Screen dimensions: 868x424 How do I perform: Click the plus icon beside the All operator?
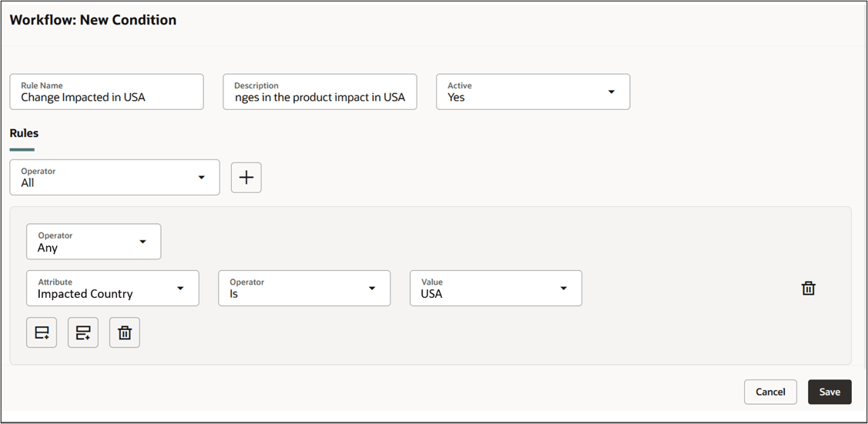[x=246, y=177]
